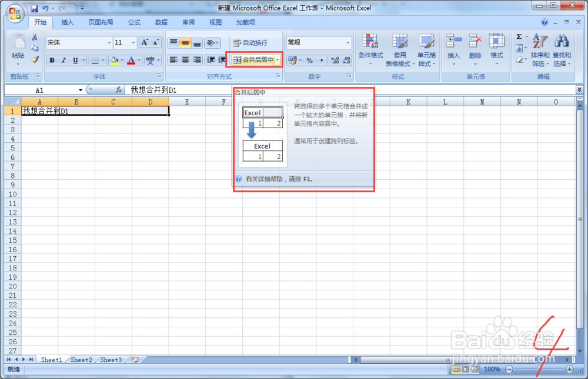Decrease indent of cell content
The width and height of the screenshot is (588, 379).
point(211,60)
